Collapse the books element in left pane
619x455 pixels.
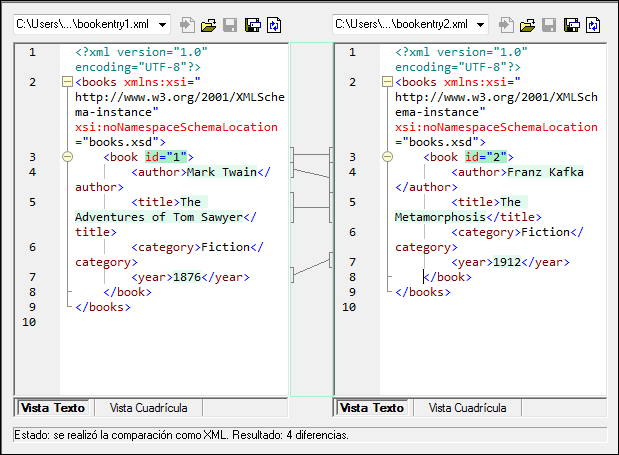click(x=67, y=82)
